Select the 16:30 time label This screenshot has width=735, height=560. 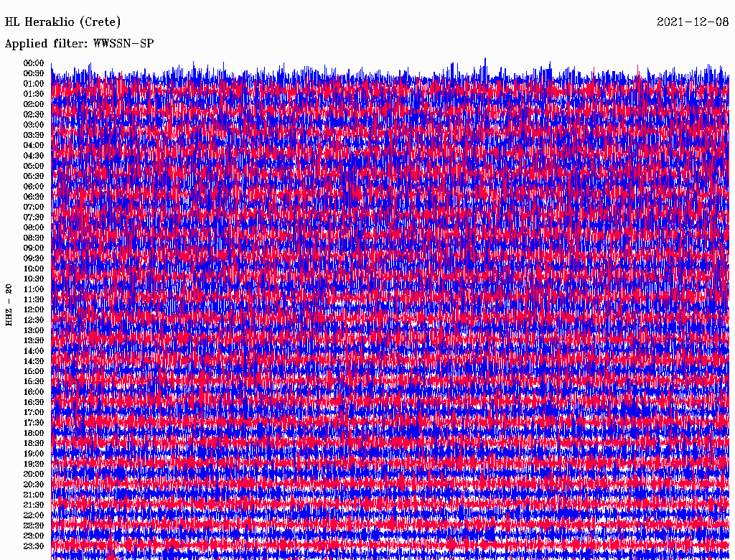click(x=33, y=402)
